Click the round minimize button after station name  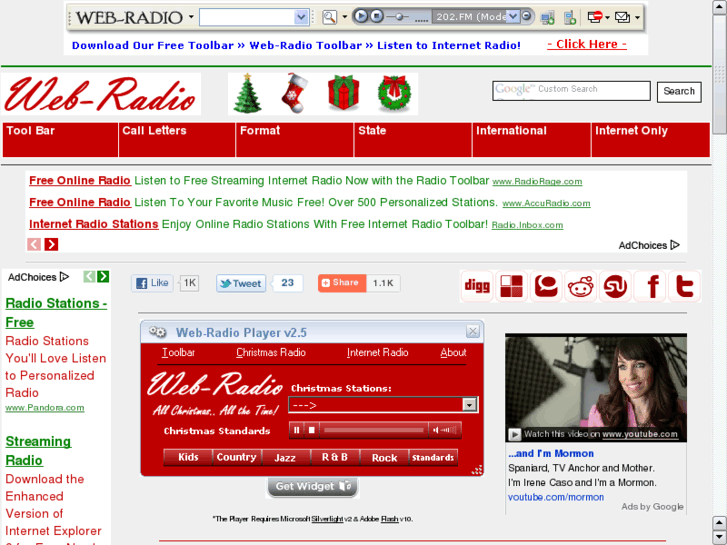click(x=526, y=17)
